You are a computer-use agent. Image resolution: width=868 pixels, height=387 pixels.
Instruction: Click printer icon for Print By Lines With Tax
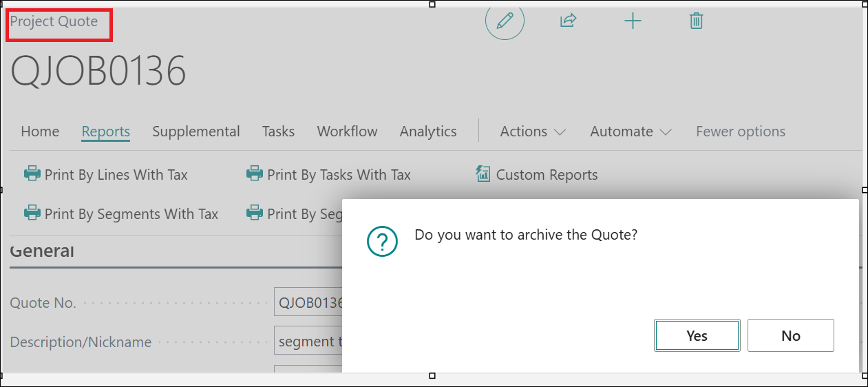pos(32,174)
